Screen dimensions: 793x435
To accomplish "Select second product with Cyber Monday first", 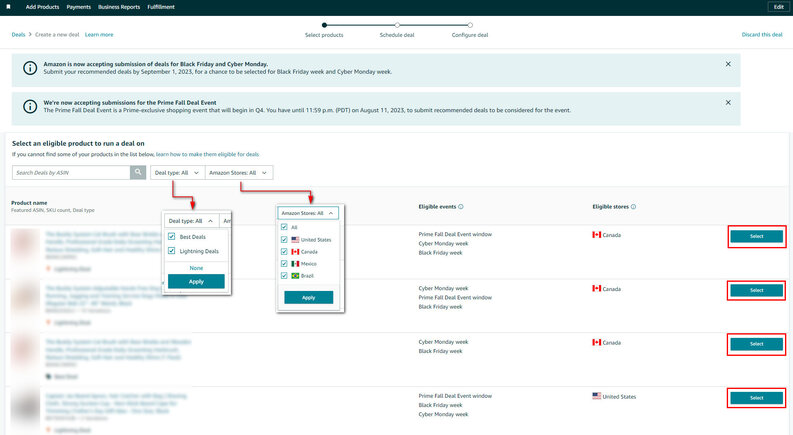I will (757, 290).
